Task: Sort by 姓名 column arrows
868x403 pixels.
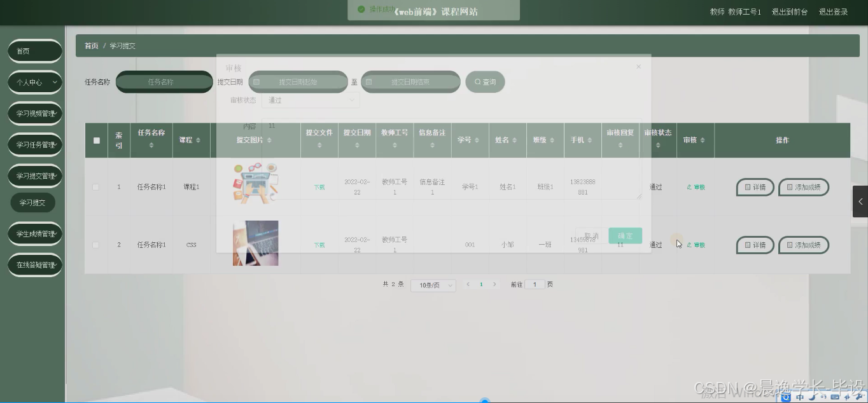Action: [514, 140]
